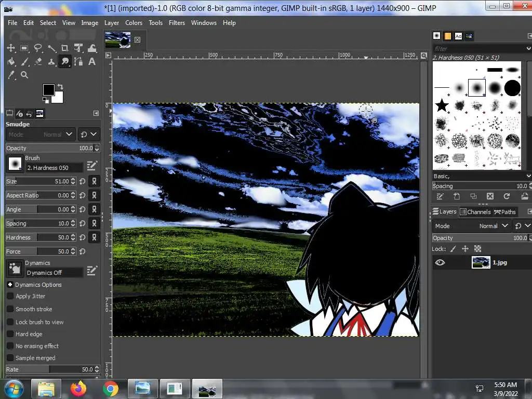Image resolution: width=532 pixels, height=399 pixels.
Task: Click the foreground color swatch
Action: tap(48, 89)
